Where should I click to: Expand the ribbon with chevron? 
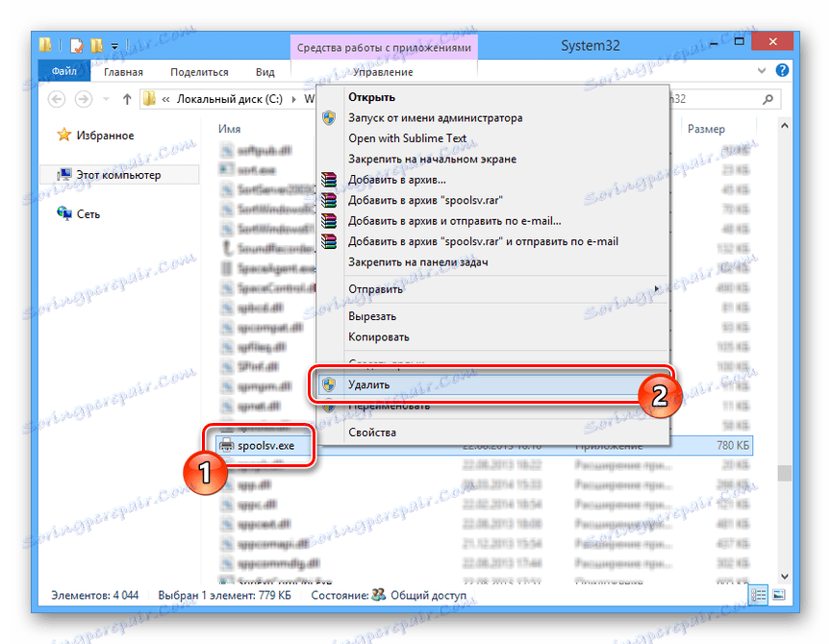tap(762, 70)
